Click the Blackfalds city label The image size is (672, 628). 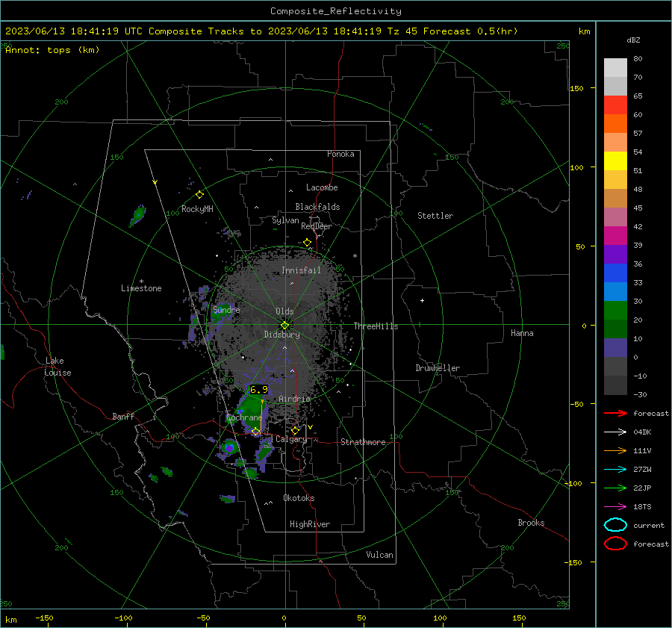(317, 207)
